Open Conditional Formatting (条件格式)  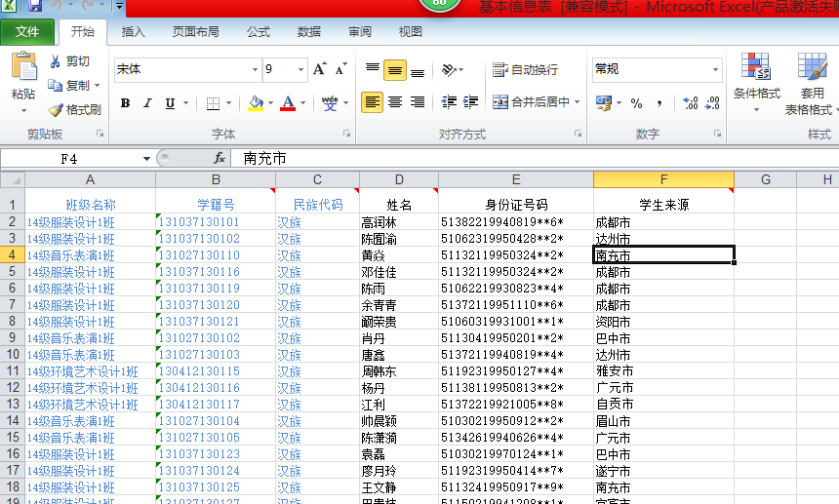coord(756,78)
